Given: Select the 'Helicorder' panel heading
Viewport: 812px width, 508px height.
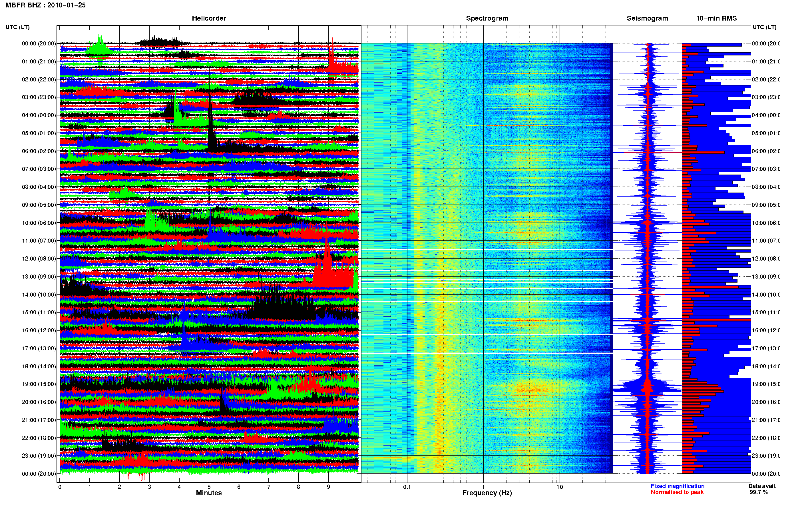Looking at the screenshot, I should tap(209, 18).
